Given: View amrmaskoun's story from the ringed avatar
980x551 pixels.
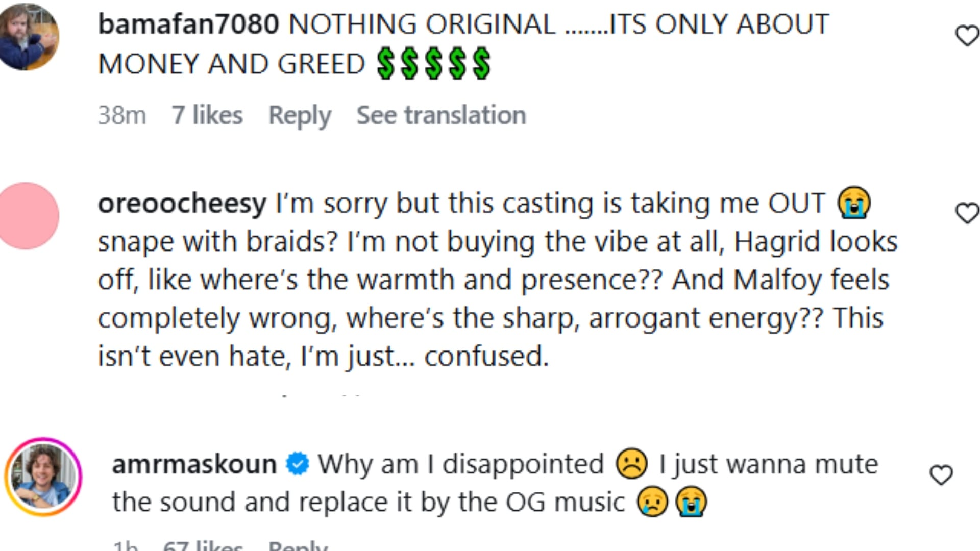Looking at the screenshot, I should click(x=43, y=477).
